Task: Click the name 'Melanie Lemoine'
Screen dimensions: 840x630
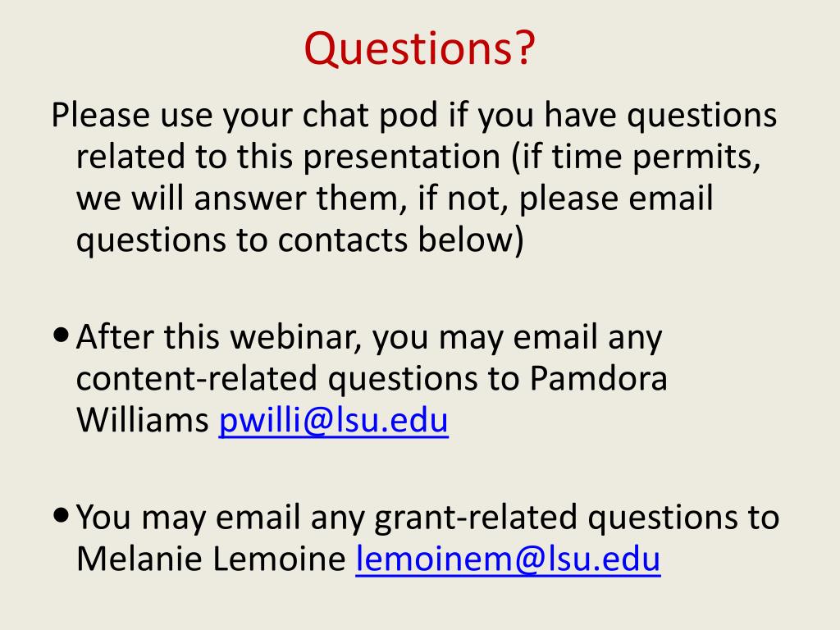Action: pyautogui.click(x=211, y=559)
